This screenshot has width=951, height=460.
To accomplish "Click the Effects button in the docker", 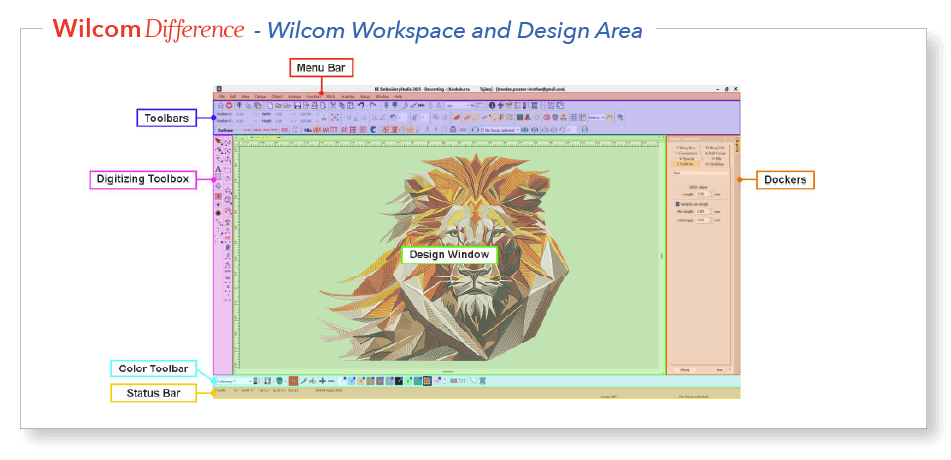I will coord(686,370).
